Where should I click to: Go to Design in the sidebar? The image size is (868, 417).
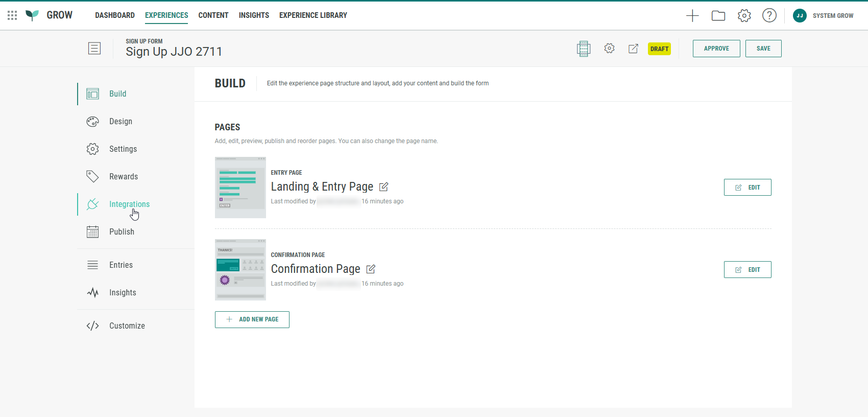tap(120, 122)
